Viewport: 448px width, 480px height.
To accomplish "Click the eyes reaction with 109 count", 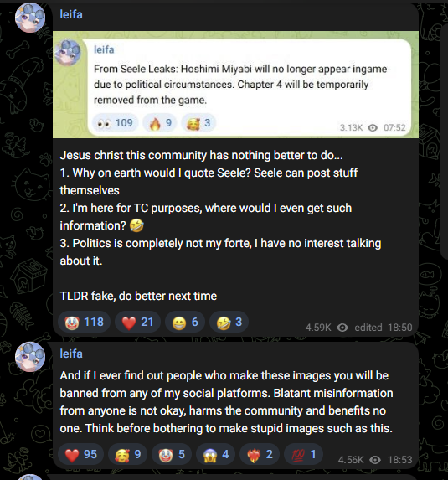I will (x=115, y=123).
